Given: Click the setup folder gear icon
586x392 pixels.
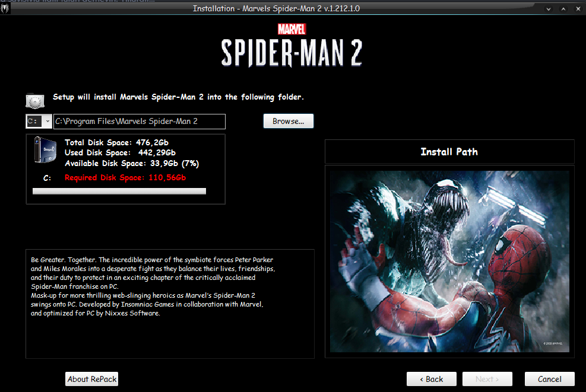Looking at the screenshot, I should point(35,100).
